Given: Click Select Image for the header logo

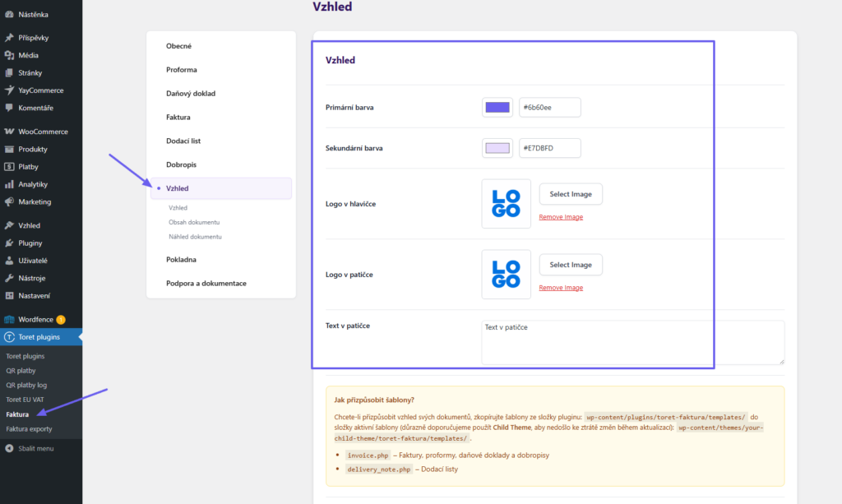Looking at the screenshot, I should (571, 193).
